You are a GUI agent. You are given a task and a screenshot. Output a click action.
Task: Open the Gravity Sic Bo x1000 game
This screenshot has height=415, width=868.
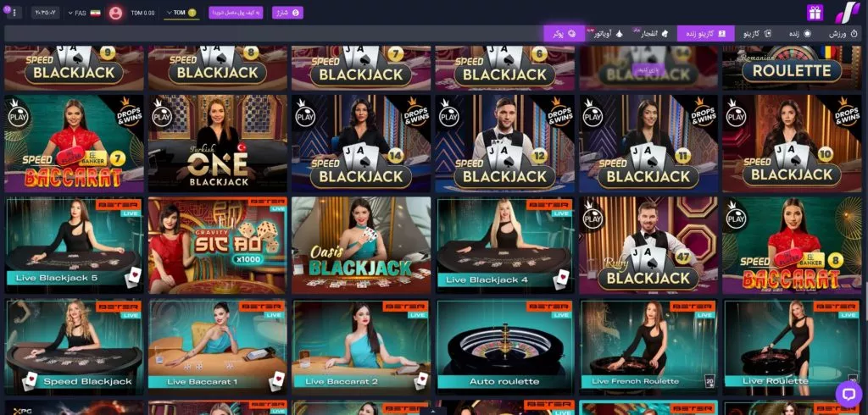click(218, 246)
